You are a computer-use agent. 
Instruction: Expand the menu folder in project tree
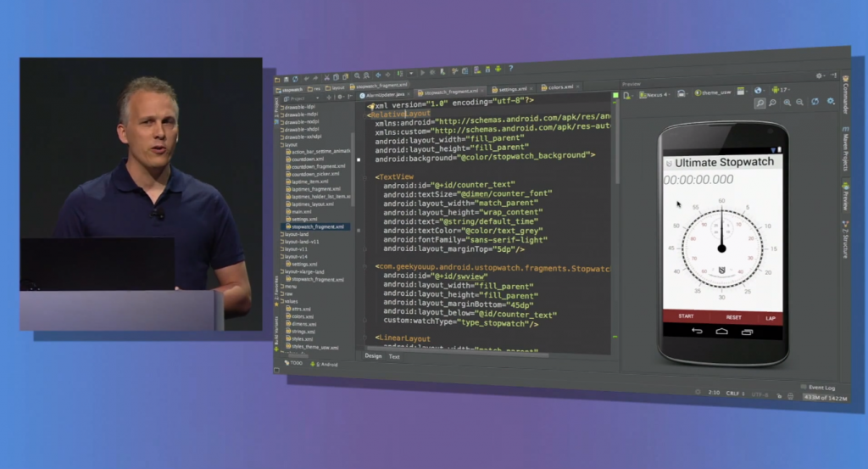(x=290, y=287)
